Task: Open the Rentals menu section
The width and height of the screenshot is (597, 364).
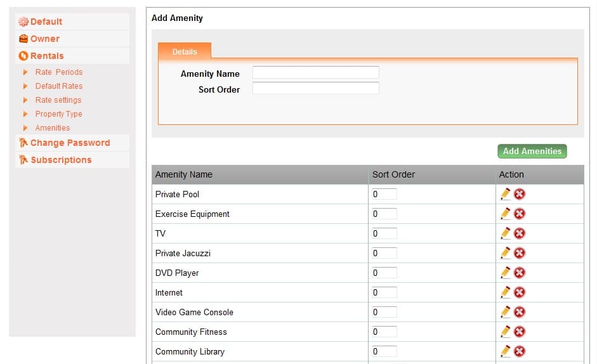Action: pyautogui.click(x=47, y=56)
